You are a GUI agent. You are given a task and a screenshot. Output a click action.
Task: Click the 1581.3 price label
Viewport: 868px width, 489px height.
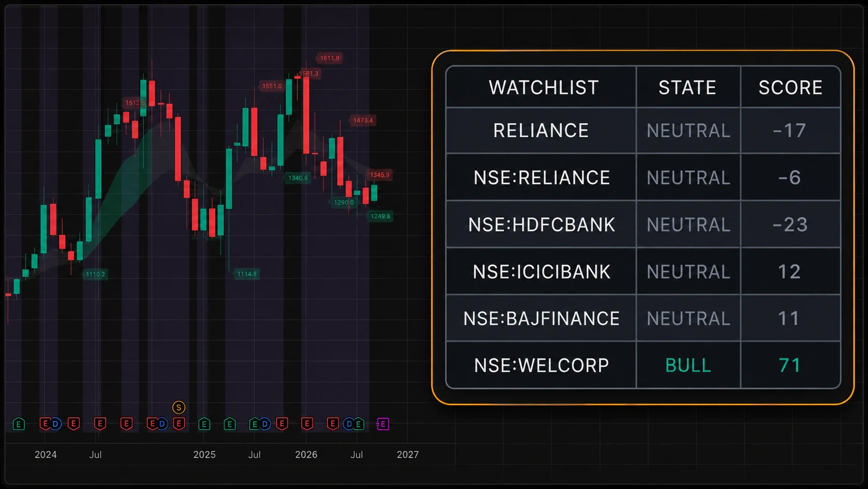pos(309,73)
